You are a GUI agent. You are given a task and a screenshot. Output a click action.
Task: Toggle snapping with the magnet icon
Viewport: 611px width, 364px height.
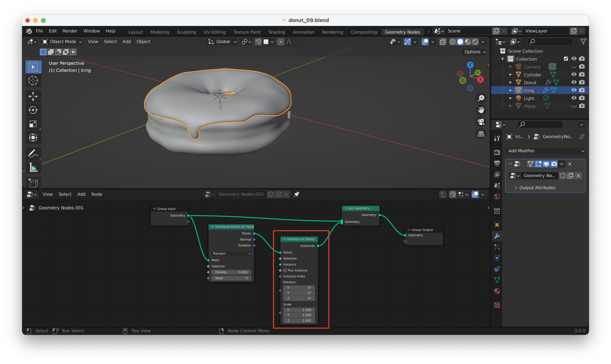click(258, 42)
